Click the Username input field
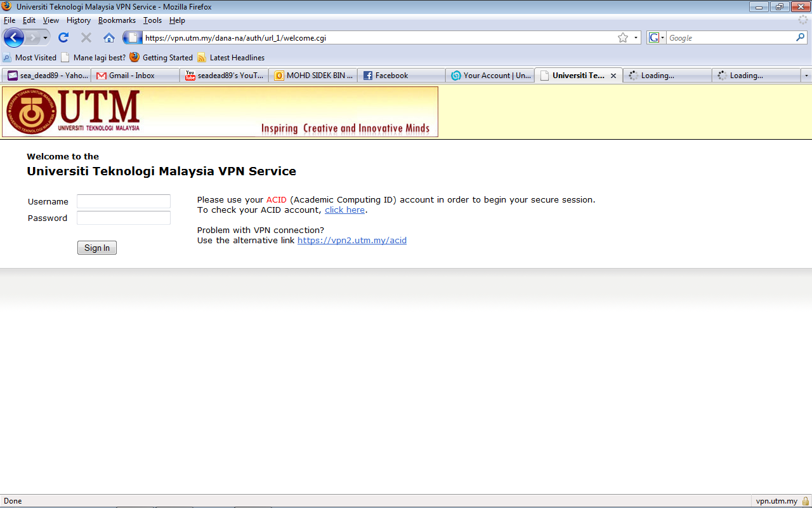The width and height of the screenshot is (812, 508). (x=124, y=201)
